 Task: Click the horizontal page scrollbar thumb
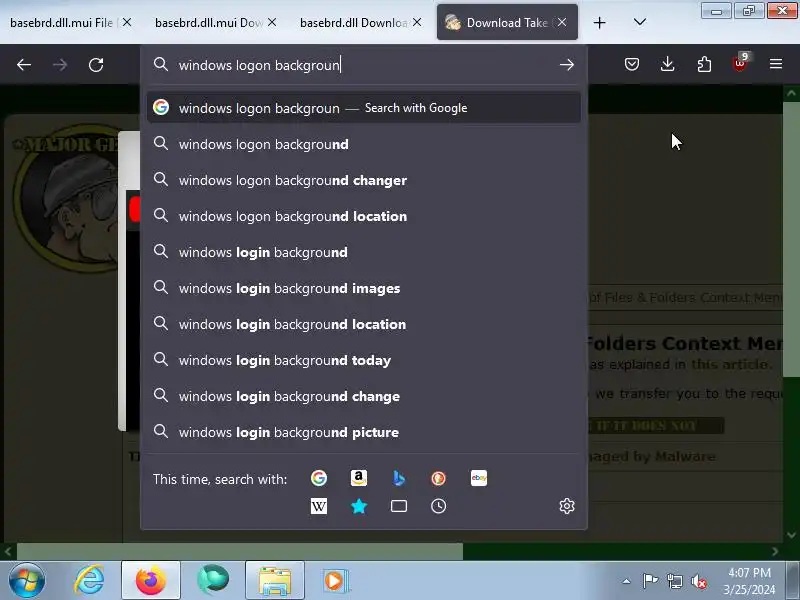coord(240,552)
